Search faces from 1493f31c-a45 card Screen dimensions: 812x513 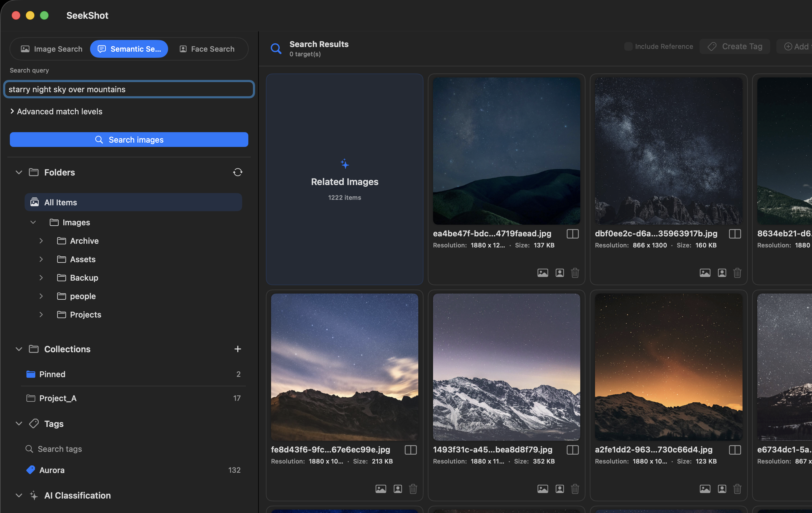(x=560, y=489)
